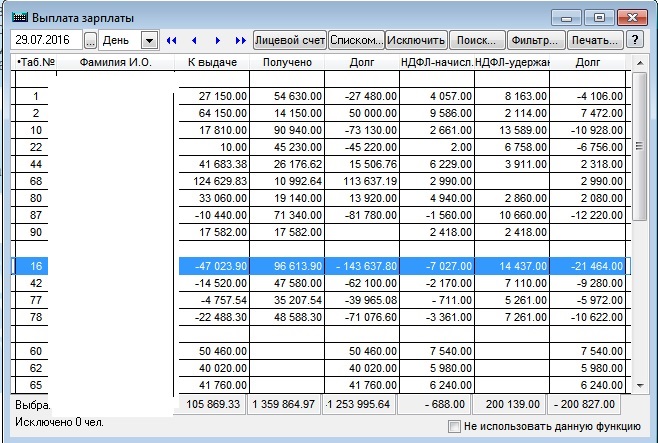Click the date field 29.07.2016
Screen dimensions: 658x443
coord(46,41)
